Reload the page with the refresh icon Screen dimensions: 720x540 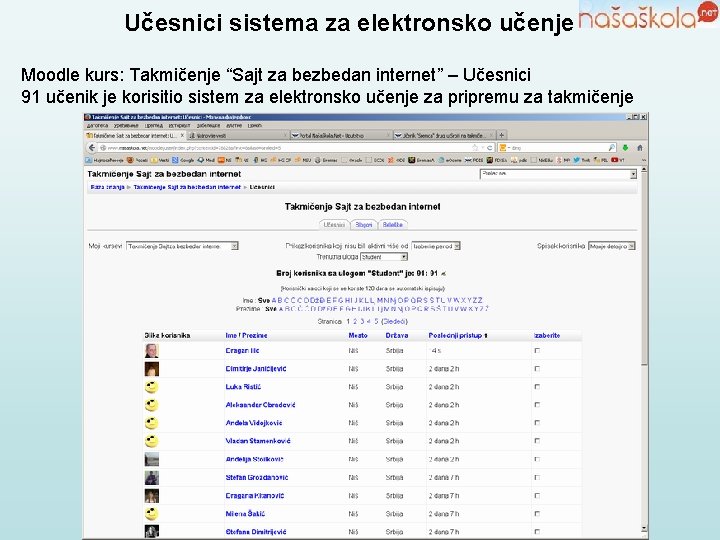coord(490,148)
